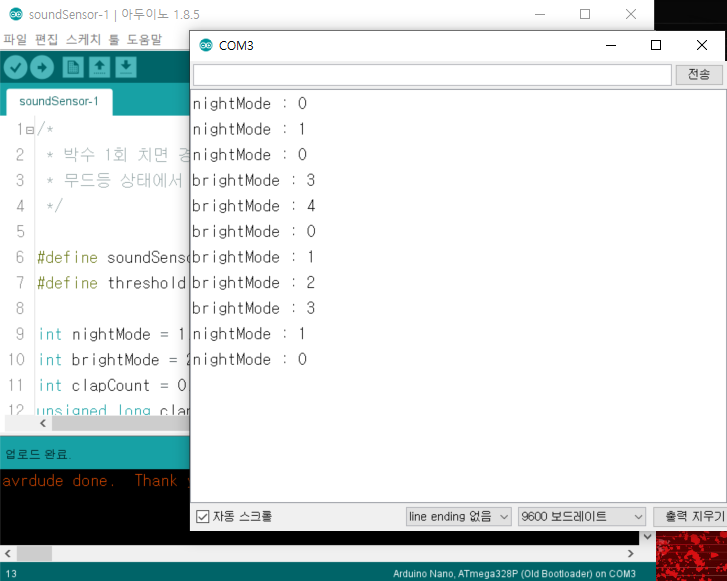This screenshot has height=581, width=727.
Task: Open the 도움말 menu
Action: point(144,40)
